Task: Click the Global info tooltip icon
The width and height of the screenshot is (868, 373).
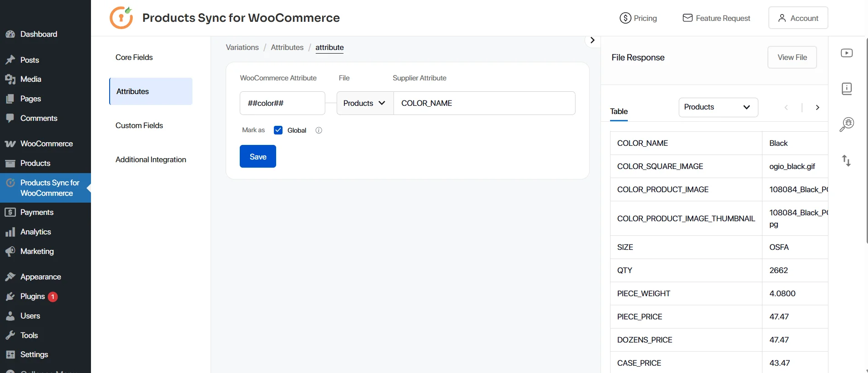Action: pyautogui.click(x=319, y=130)
